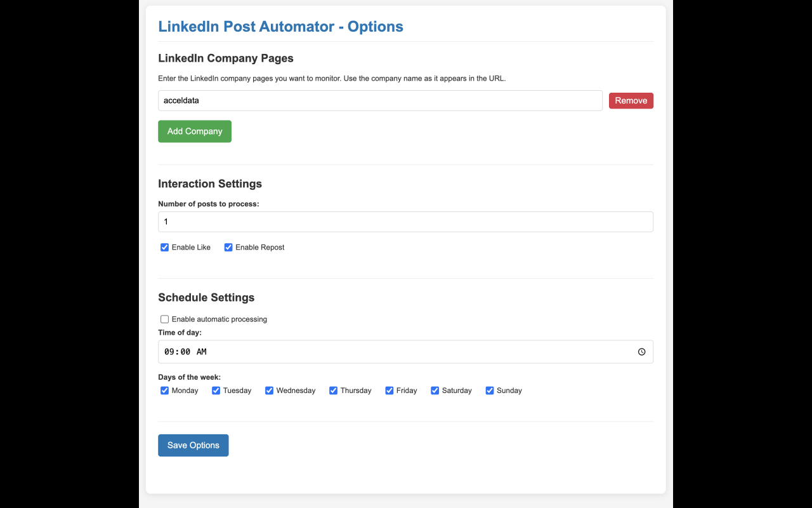Click the AM period in time field

[202, 352]
